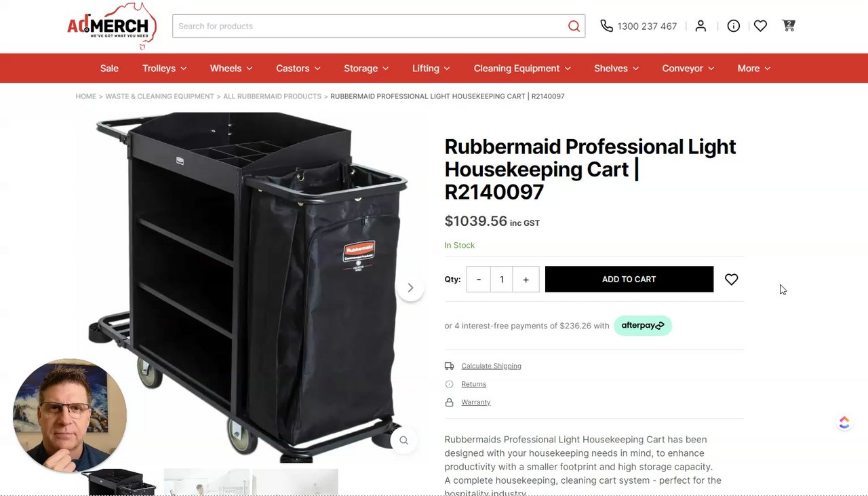Increase quantity with plus button
868x496 pixels.
(x=526, y=280)
